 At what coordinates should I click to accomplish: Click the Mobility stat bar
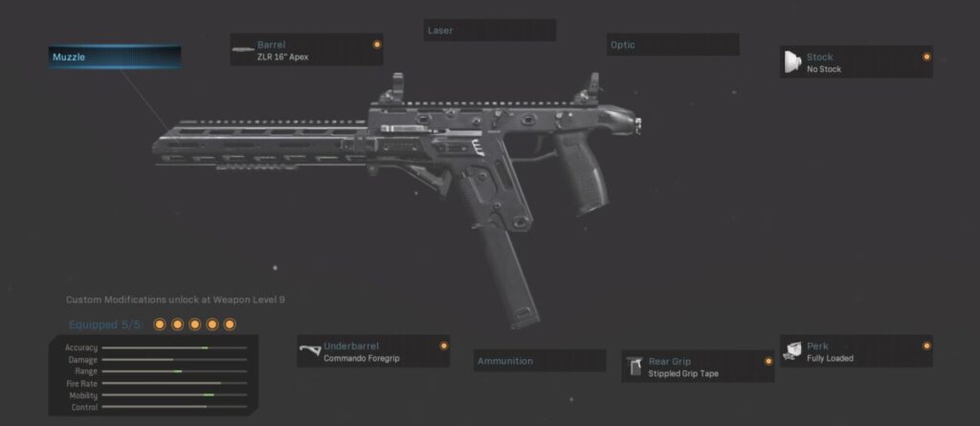click(174, 394)
